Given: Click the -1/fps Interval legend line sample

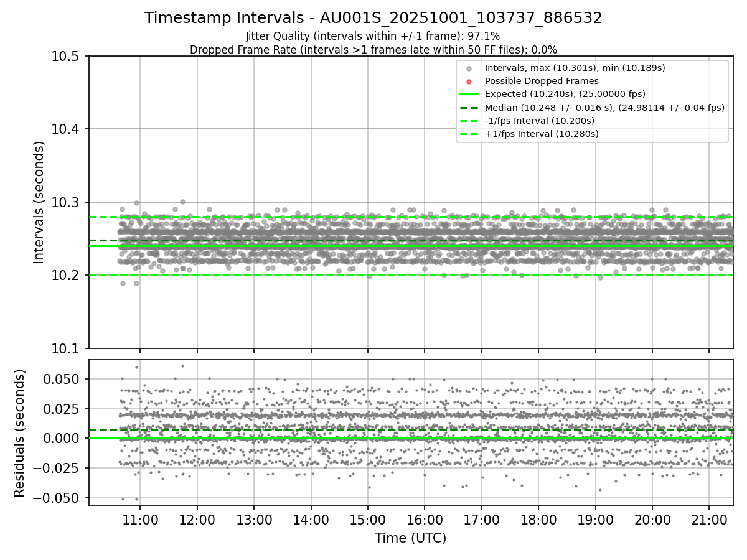Looking at the screenshot, I should pyautogui.click(x=469, y=120).
